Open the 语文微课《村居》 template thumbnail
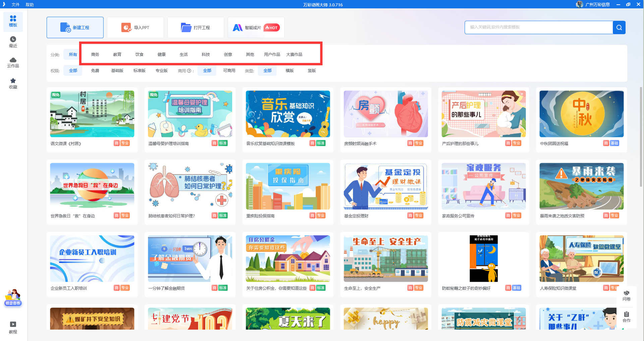The height and width of the screenshot is (341, 644). point(92,114)
